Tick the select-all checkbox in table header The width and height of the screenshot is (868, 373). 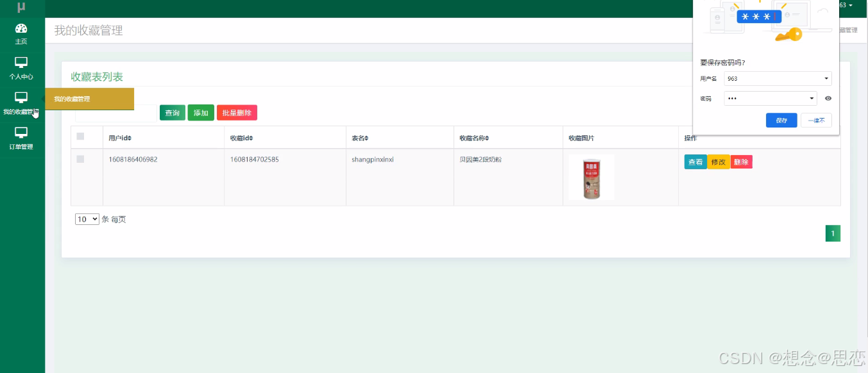point(80,136)
